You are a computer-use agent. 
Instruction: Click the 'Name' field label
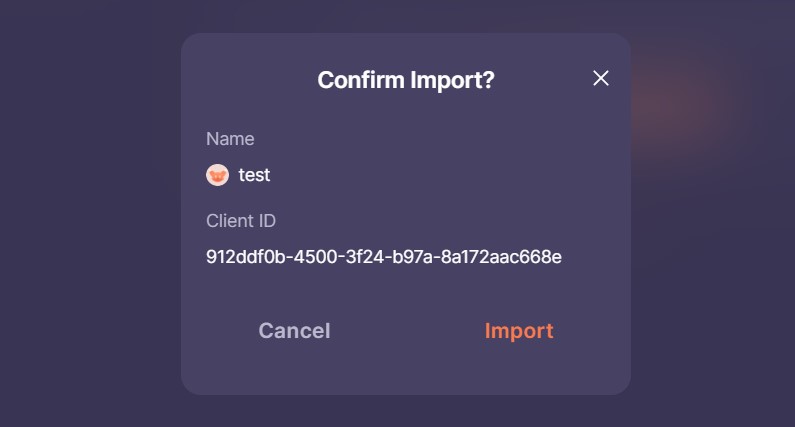tap(230, 139)
